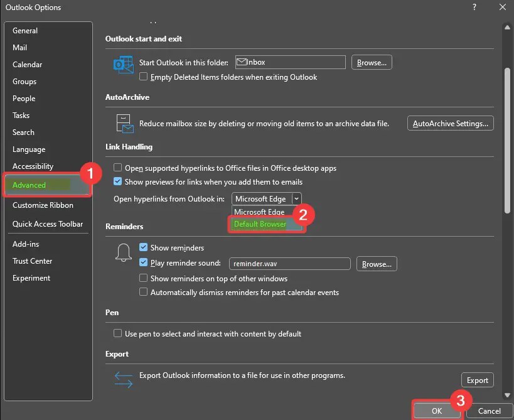
Task: Open the General options category
Action: point(25,31)
